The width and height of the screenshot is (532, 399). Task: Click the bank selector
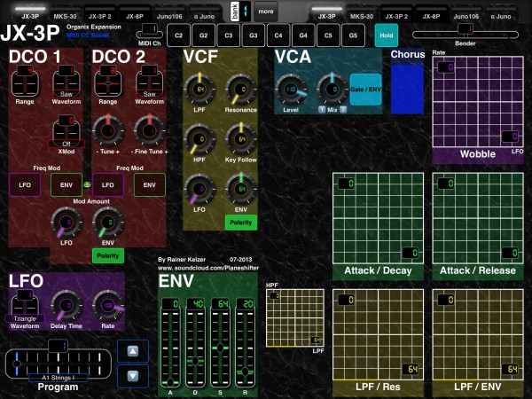[240, 12]
